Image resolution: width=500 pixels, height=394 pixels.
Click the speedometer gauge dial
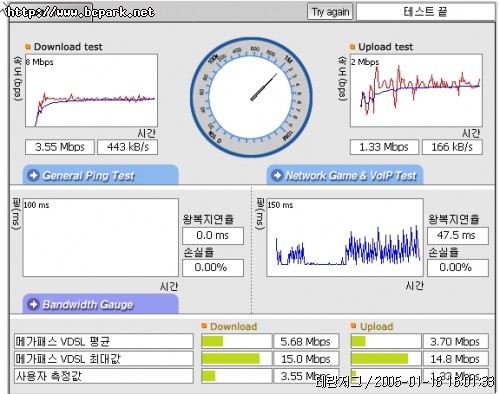(x=251, y=97)
